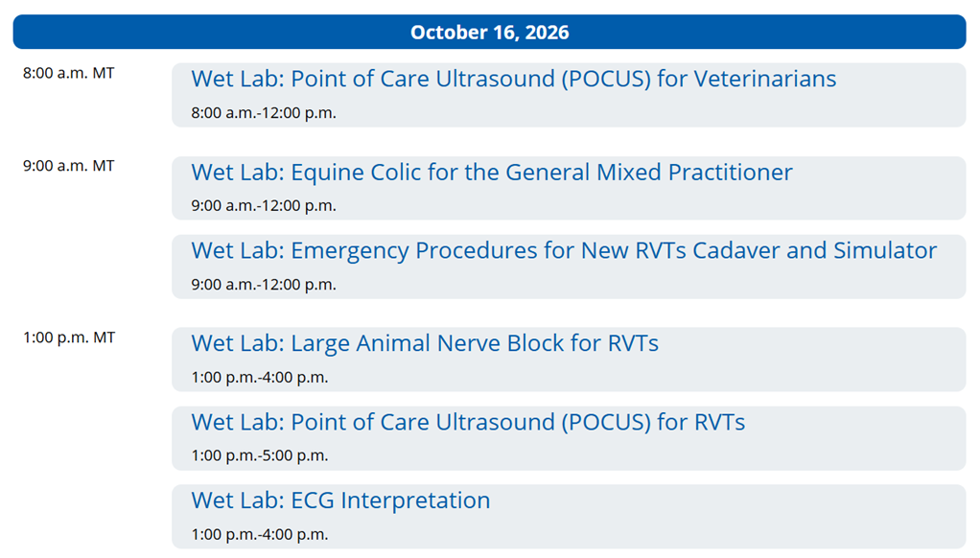Viewport: 980px width, 558px height.
Task: Open Equine Colic for General Mixed Practitioner
Action: 491,172
